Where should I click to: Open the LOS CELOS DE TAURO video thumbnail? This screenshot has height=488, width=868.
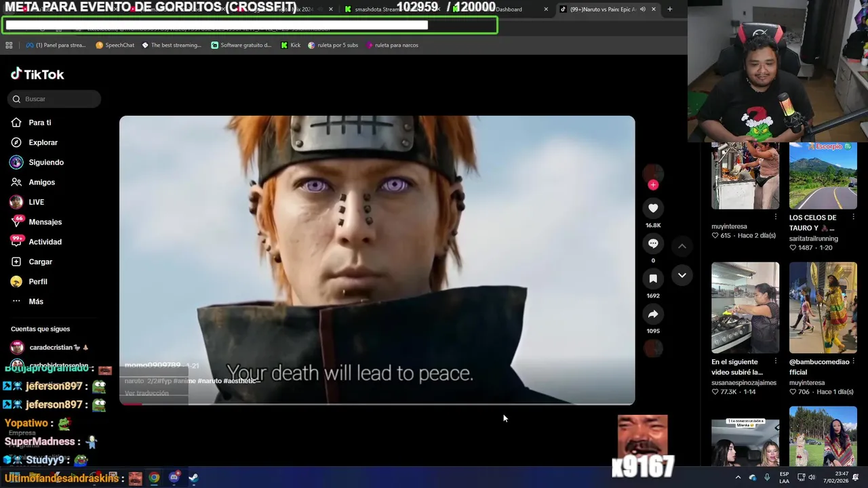click(x=823, y=176)
